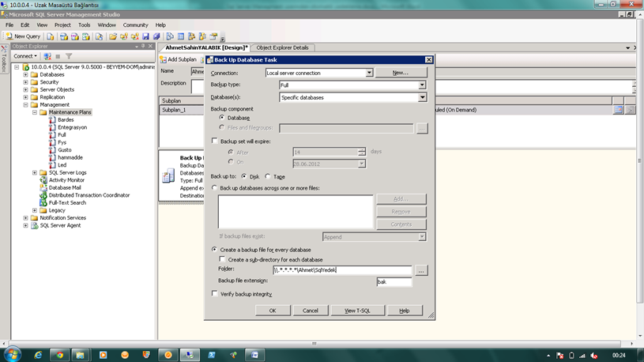This screenshot has width=644, height=362.
Task: Click the Backup file extension field
Action: 394,282
